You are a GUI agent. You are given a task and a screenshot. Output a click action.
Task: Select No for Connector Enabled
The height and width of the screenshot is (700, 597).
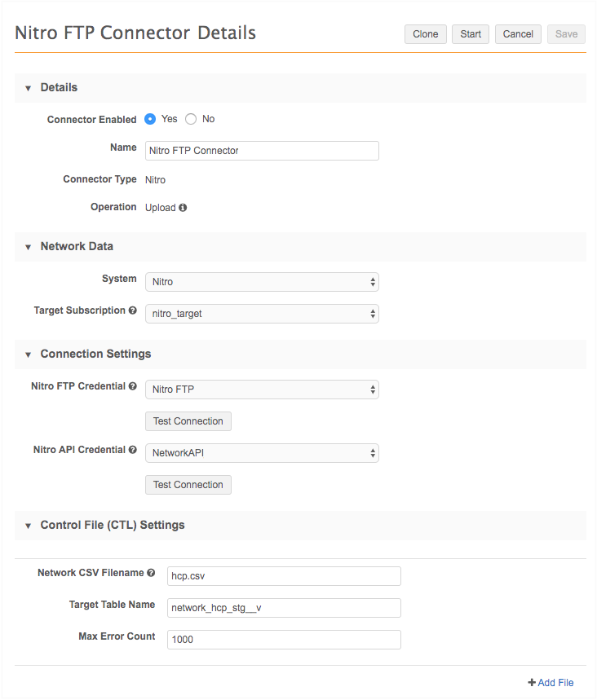191,119
